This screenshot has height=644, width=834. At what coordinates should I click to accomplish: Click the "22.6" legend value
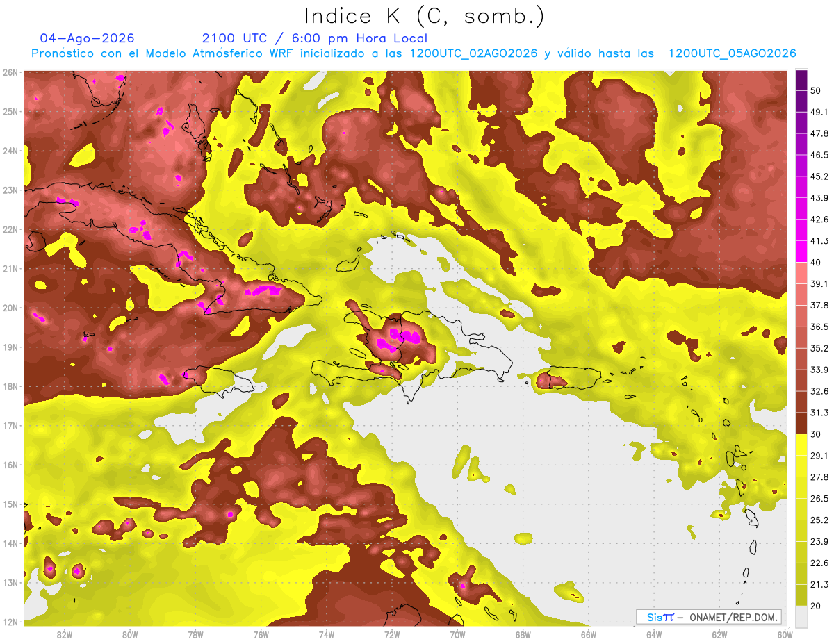tap(819, 563)
